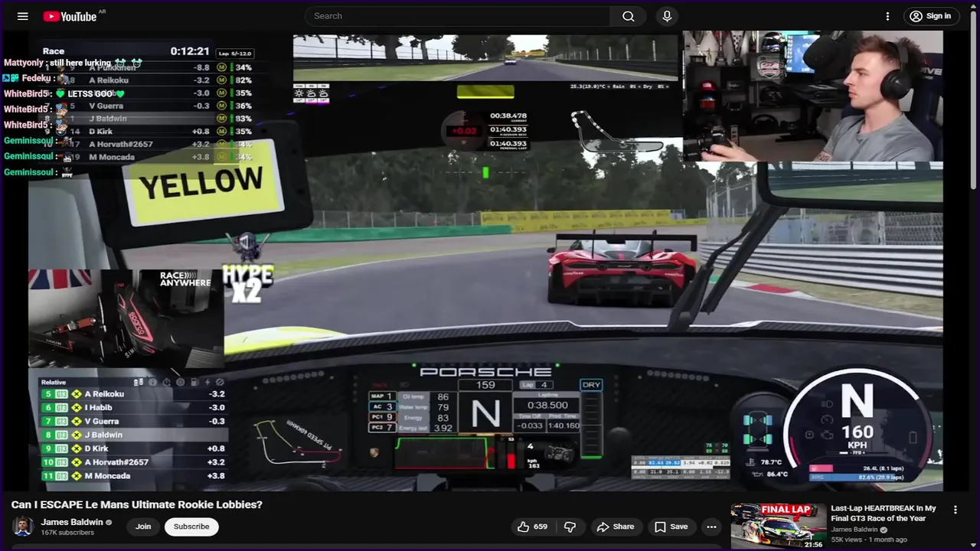Open the James Baldwin channel name link
The width and height of the screenshot is (980, 551).
click(x=72, y=522)
